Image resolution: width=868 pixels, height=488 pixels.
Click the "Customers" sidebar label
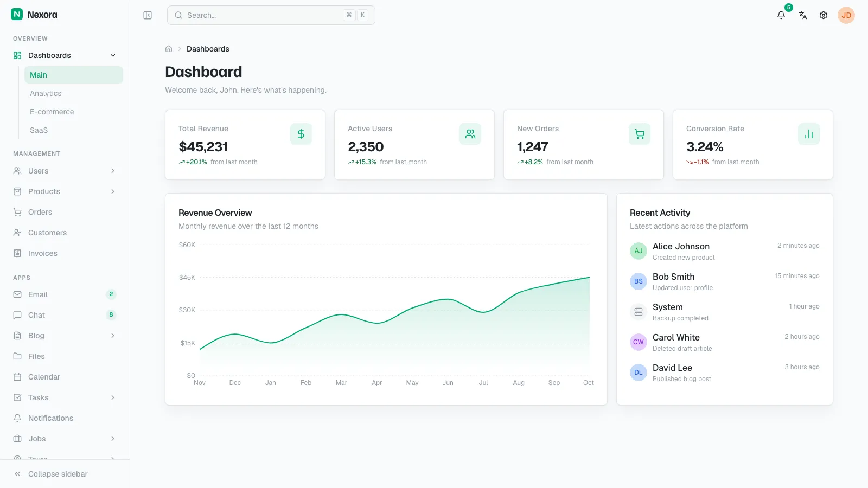point(48,233)
